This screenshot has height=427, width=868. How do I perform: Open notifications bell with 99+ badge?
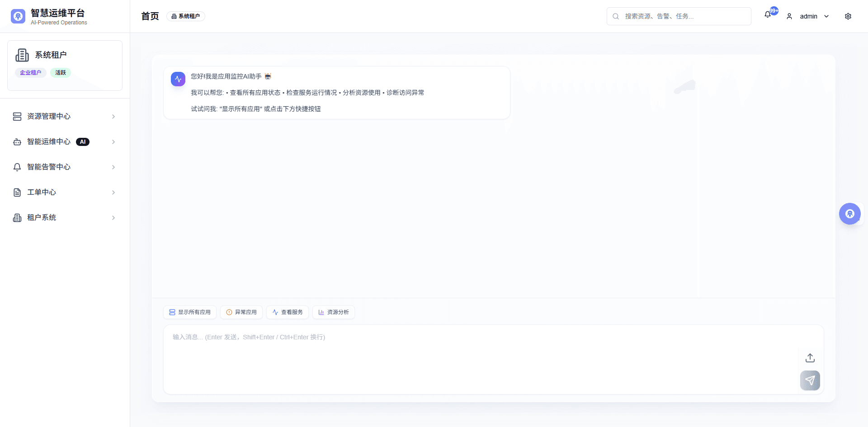pyautogui.click(x=768, y=14)
